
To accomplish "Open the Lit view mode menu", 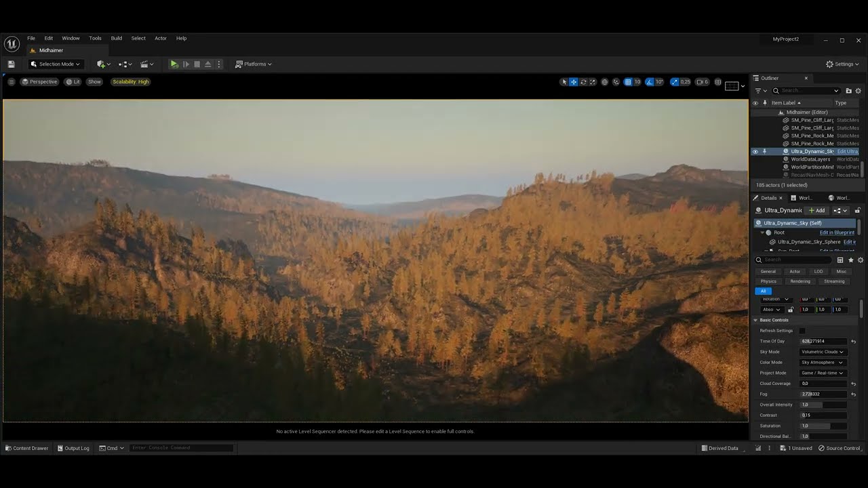I will 73,81.
